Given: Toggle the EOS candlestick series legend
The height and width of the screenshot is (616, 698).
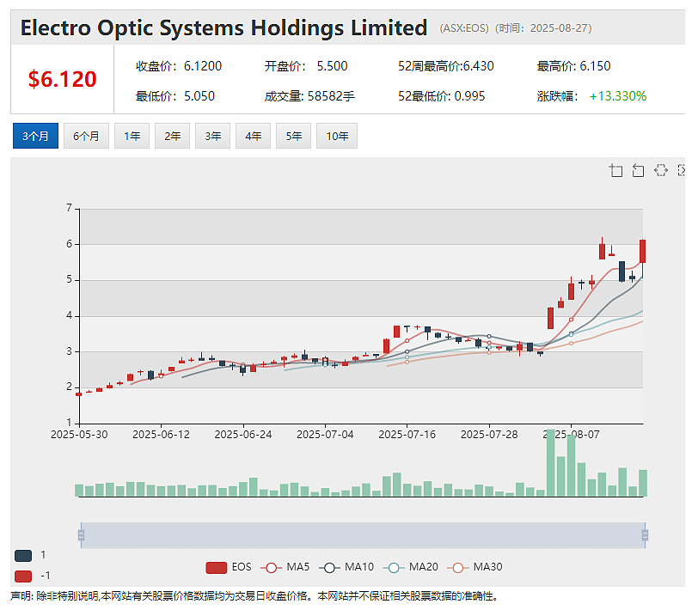Looking at the screenshot, I should pos(229,567).
